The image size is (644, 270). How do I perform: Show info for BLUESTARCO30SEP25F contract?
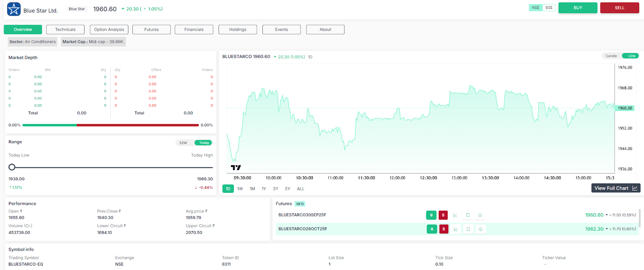(480, 215)
